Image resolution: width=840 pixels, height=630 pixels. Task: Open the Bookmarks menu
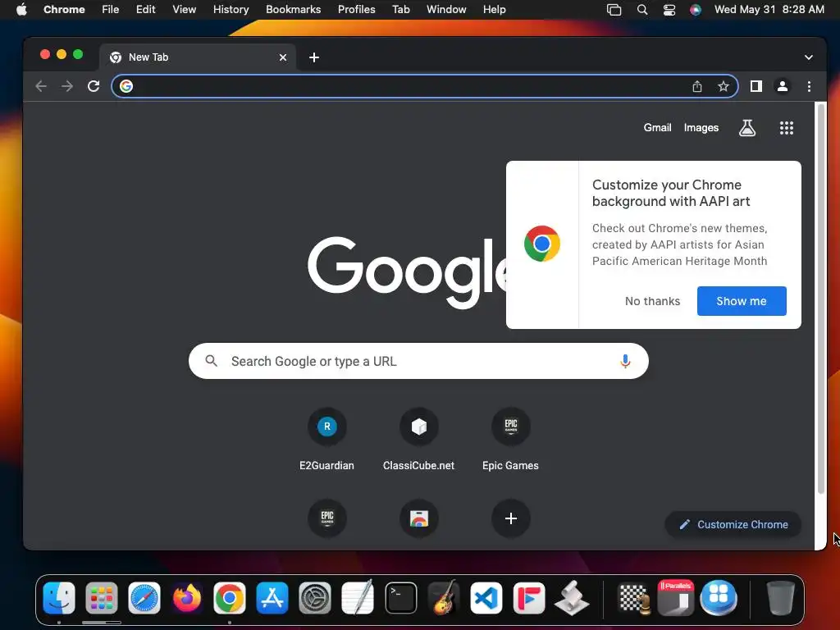click(293, 10)
